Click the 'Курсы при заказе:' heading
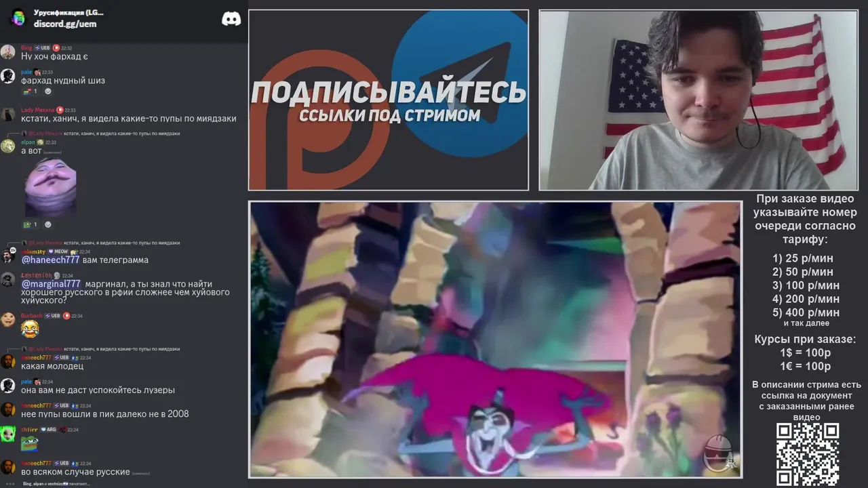 (805, 340)
